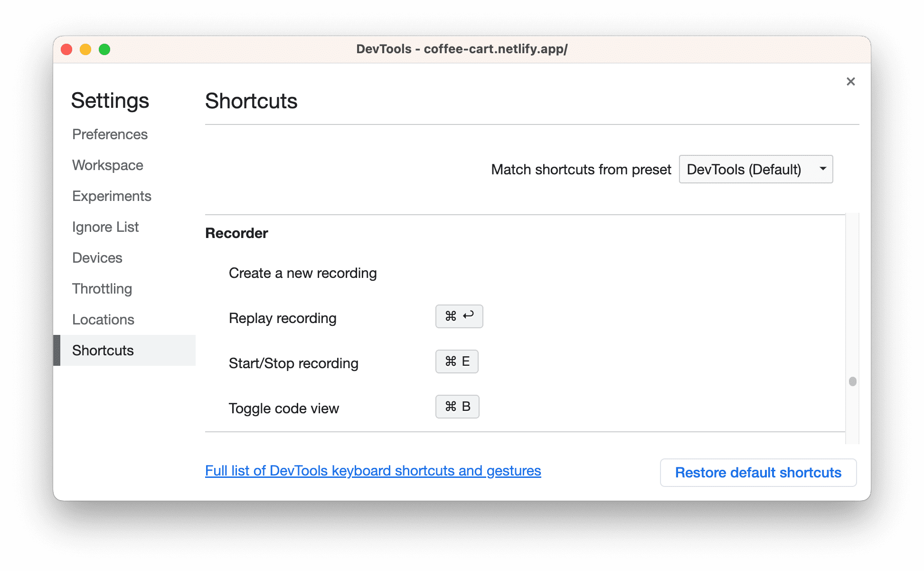Viewport: 924px width, 571px height.
Task: Navigate to Locations settings tab
Action: (x=103, y=320)
